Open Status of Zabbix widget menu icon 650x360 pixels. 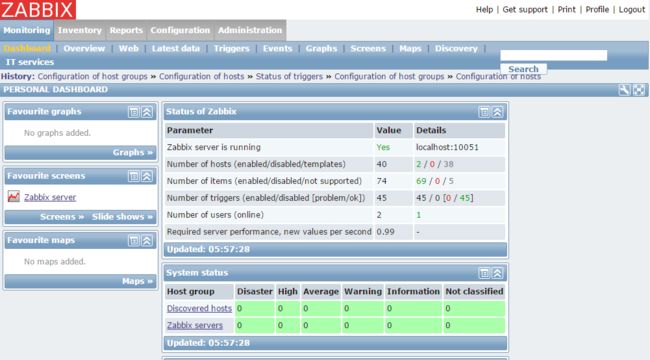tap(484, 112)
